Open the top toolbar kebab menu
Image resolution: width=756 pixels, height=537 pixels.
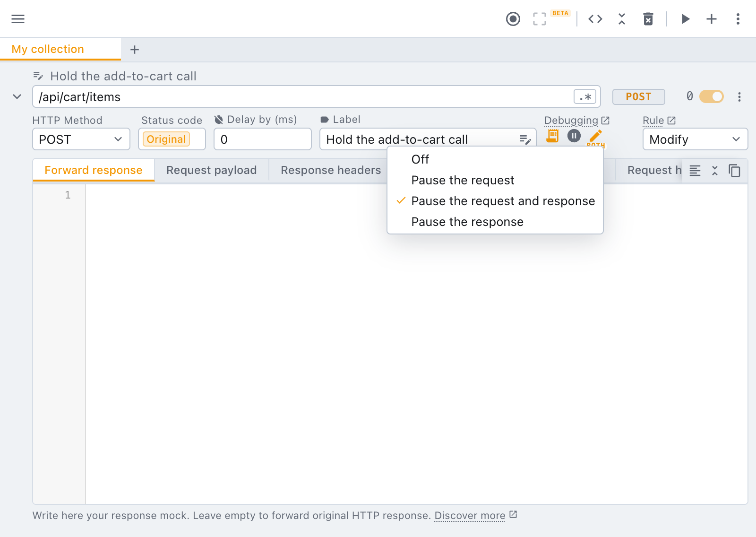pyautogui.click(x=738, y=19)
